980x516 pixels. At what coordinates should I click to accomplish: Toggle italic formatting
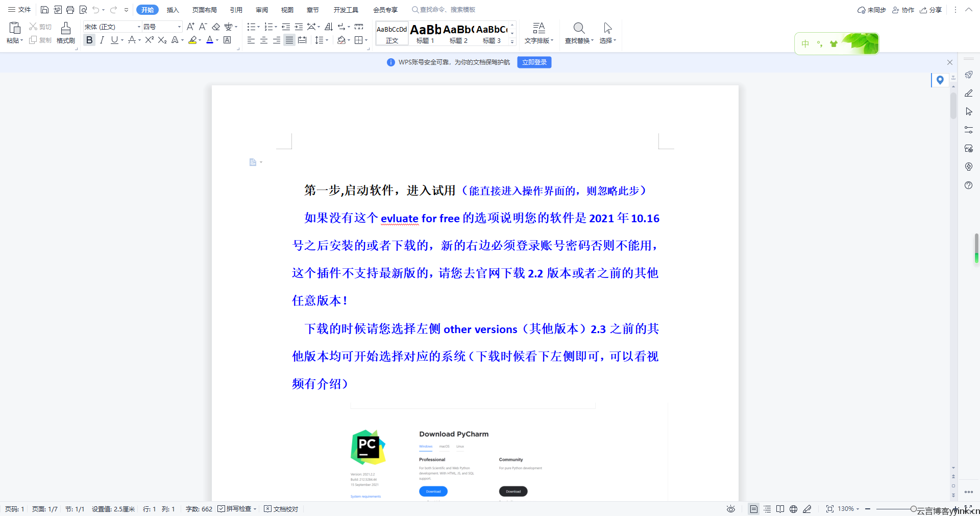pyautogui.click(x=102, y=40)
